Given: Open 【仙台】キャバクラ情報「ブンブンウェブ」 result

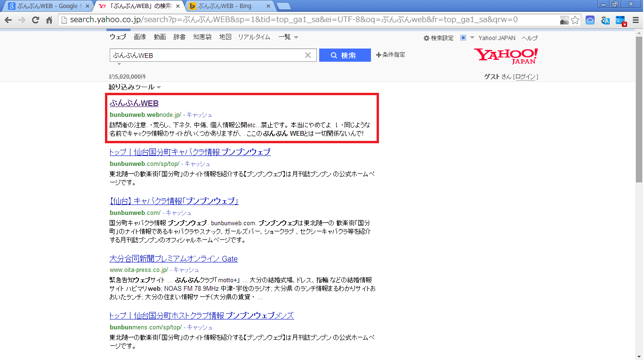Looking at the screenshot, I should coord(174,201).
